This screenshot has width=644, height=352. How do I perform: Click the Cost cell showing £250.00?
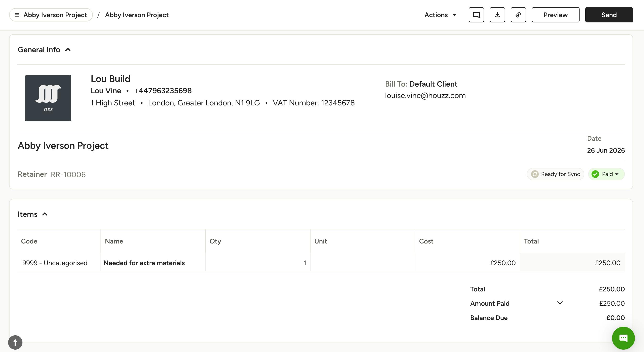coord(468,263)
